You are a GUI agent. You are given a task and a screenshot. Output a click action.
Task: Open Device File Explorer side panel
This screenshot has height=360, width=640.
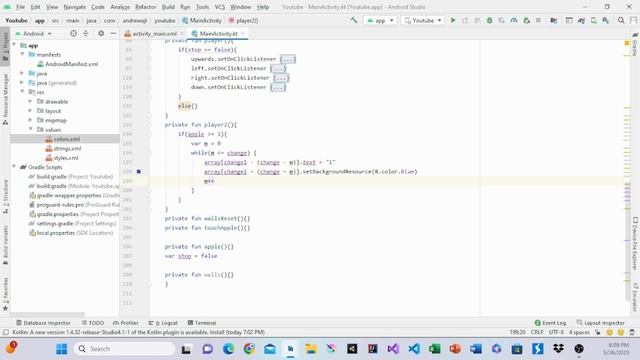point(635,243)
